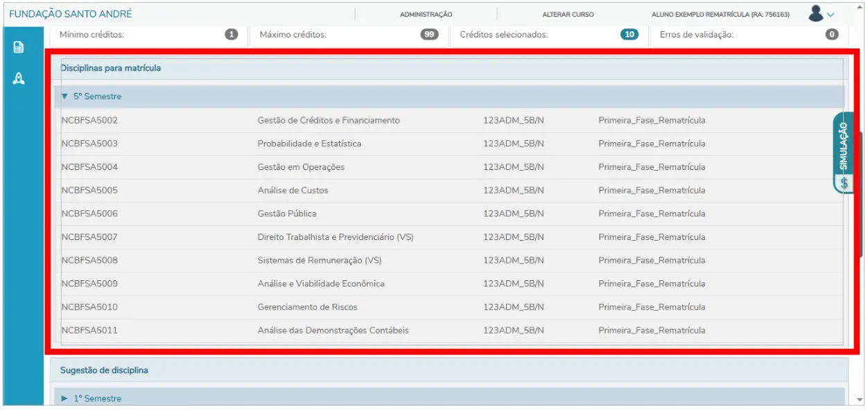This screenshot has height=410, width=868.
Task: Open the SIMULAÇÃO side tab
Action: [843, 153]
